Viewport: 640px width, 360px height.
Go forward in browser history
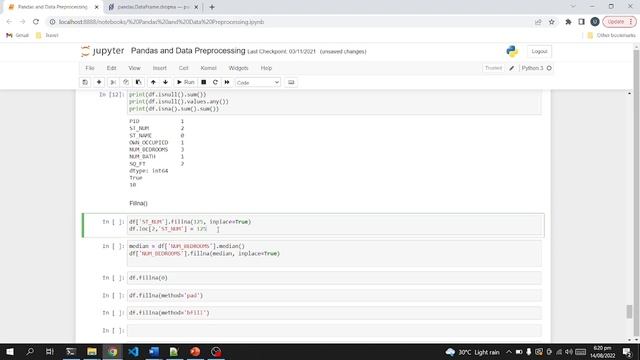(22, 22)
